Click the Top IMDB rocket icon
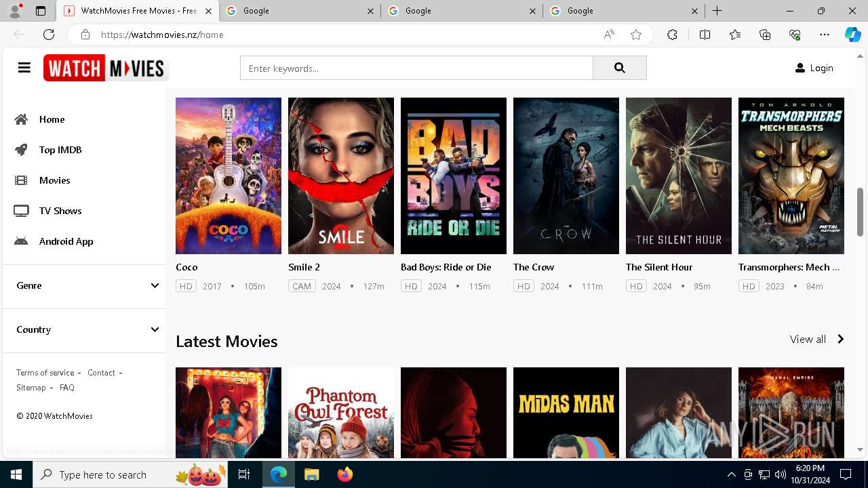 (22, 150)
